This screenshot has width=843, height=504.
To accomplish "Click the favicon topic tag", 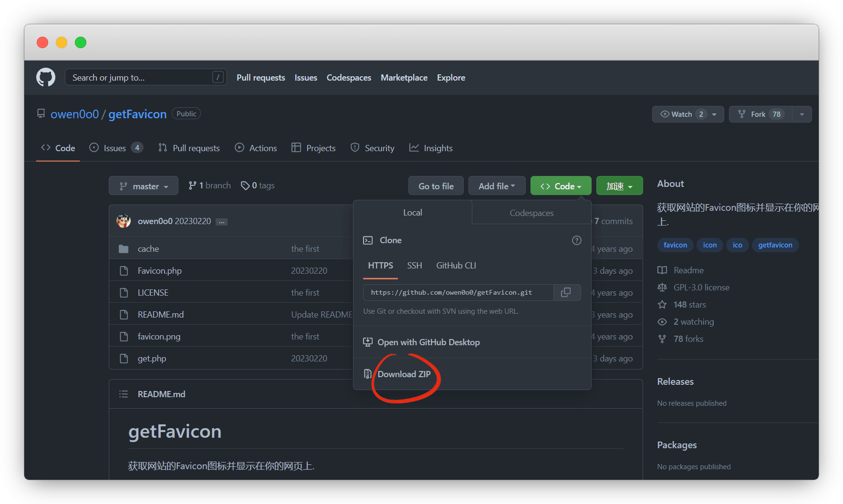I will pyautogui.click(x=675, y=245).
